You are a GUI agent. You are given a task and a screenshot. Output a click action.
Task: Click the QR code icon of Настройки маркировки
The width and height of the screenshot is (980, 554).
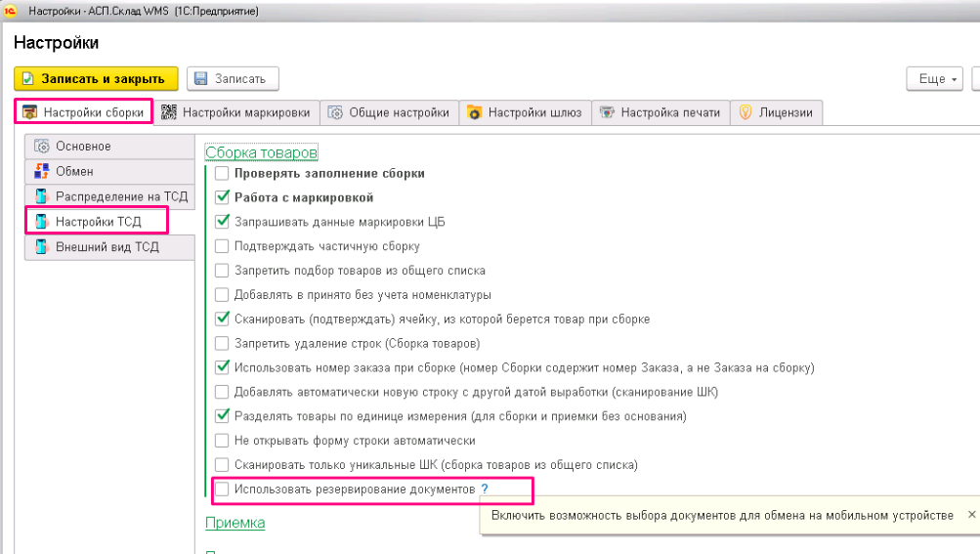pyautogui.click(x=169, y=112)
